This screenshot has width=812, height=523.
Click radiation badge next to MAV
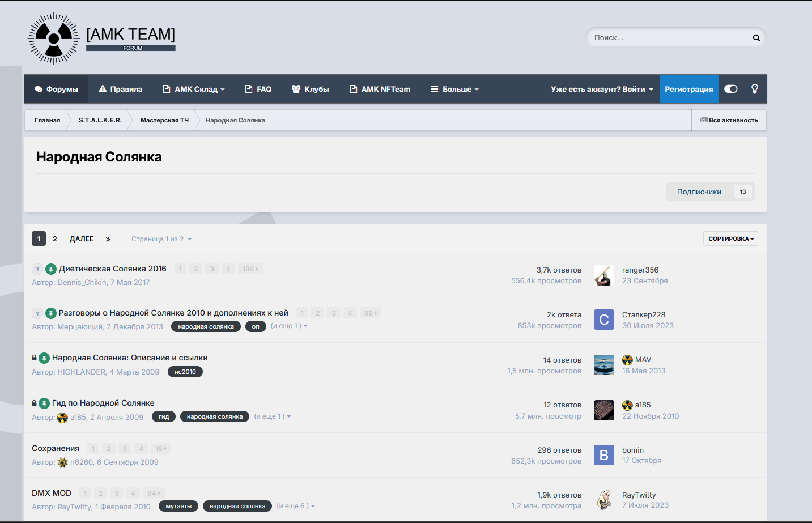pyautogui.click(x=627, y=360)
